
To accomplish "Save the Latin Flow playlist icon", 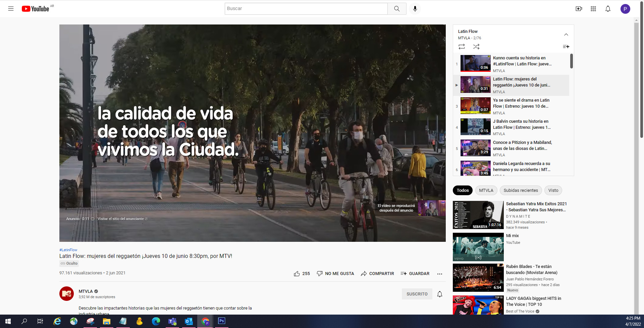I will pyautogui.click(x=566, y=47).
